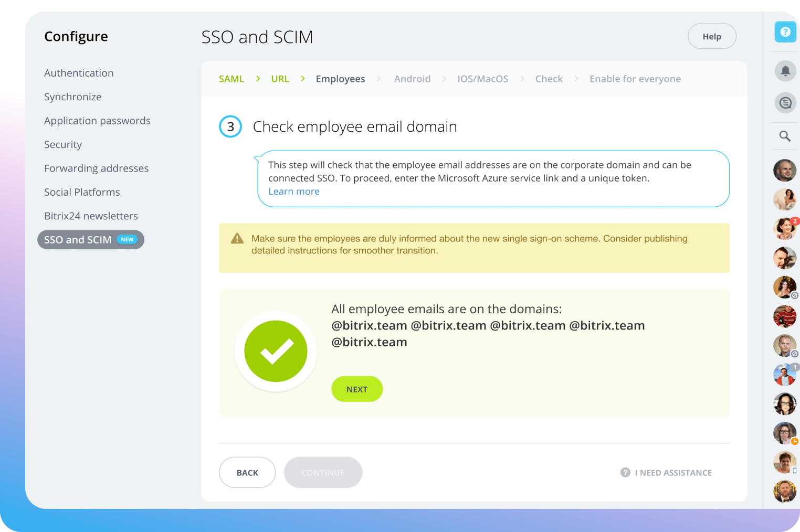Open Forwarding addresses in sidebar menu

pyautogui.click(x=97, y=168)
